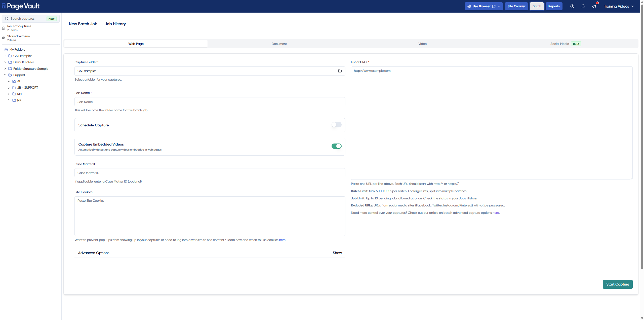Click the JB - SUPPORT folder icon

click(14, 88)
